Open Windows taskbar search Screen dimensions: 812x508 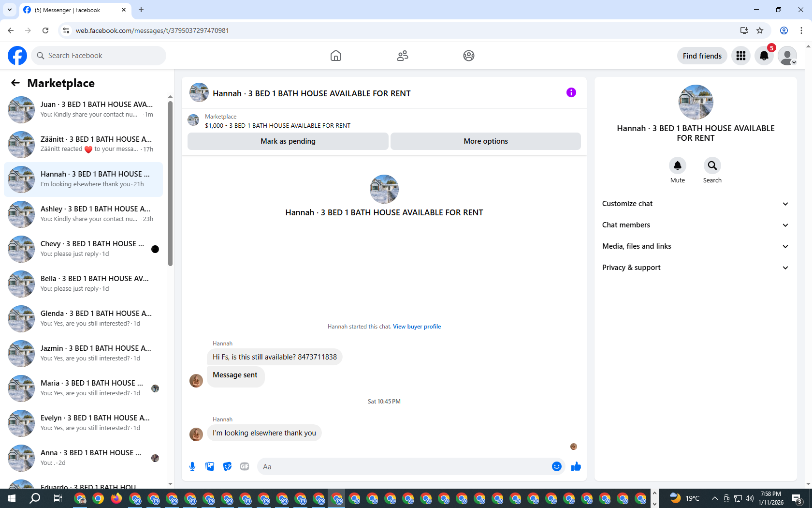[x=35, y=498]
